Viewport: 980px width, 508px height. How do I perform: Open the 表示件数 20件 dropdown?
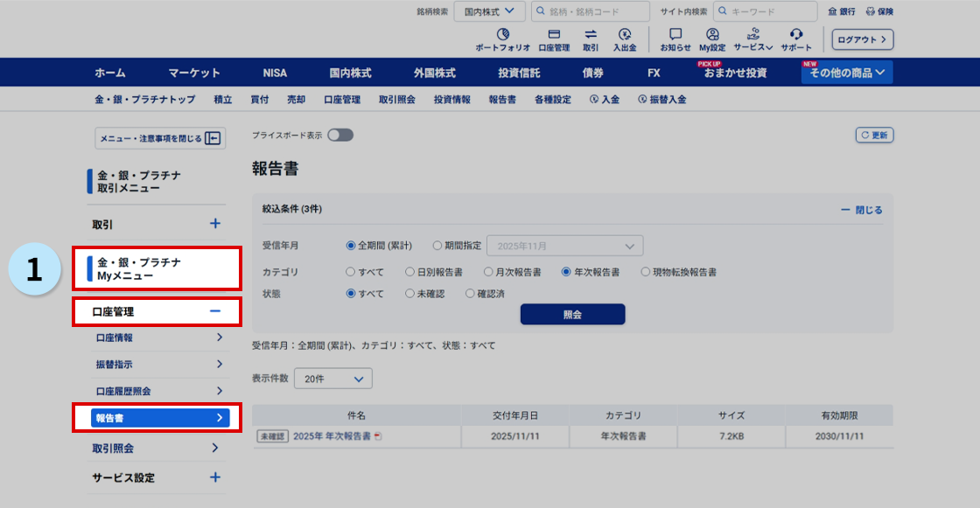[x=333, y=379]
